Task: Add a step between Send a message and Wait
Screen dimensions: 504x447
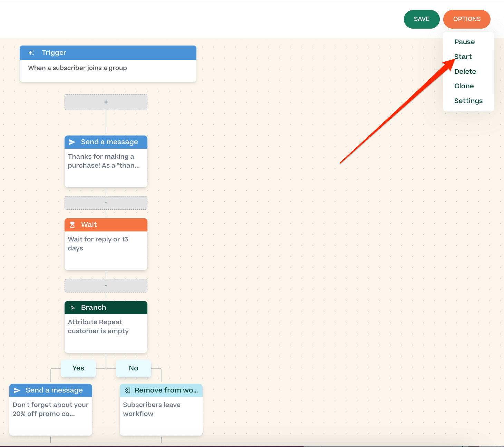Action: pyautogui.click(x=106, y=203)
